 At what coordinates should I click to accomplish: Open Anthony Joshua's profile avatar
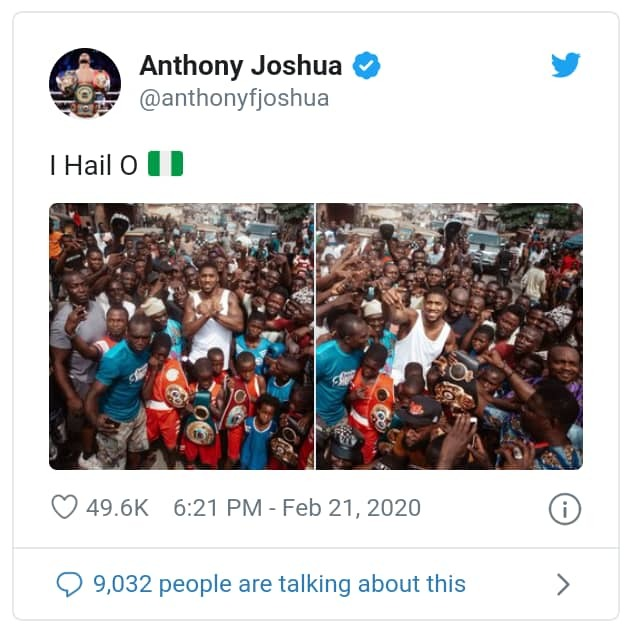(85, 83)
